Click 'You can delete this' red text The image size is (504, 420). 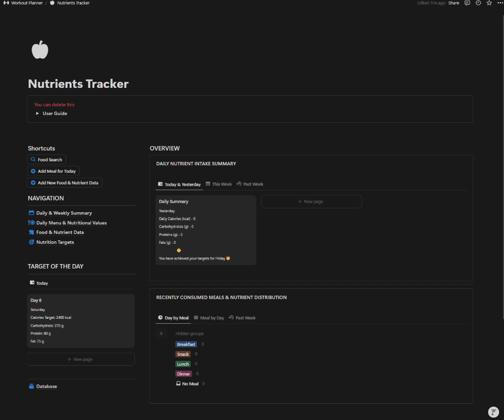click(x=54, y=105)
